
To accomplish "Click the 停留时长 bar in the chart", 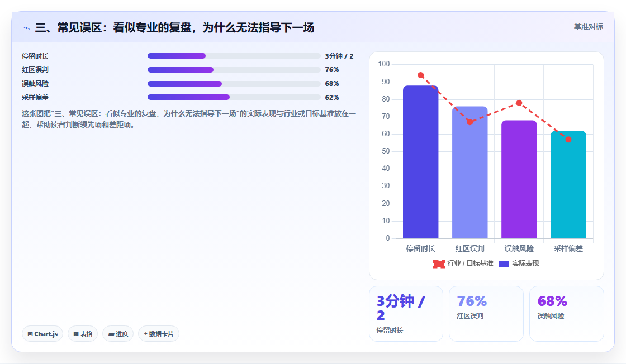I will point(420,162).
